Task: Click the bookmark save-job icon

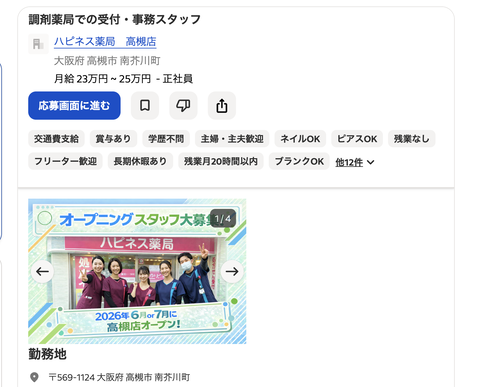Action: point(145,106)
